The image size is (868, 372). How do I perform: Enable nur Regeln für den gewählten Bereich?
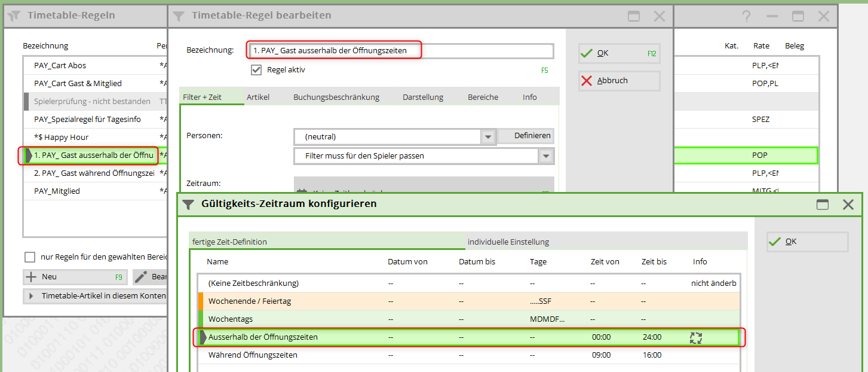click(x=30, y=257)
